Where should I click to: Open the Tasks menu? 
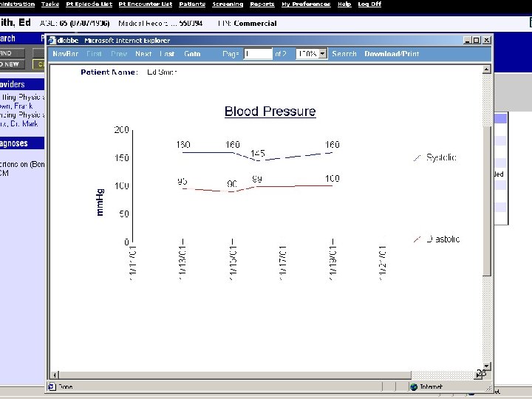50,4
